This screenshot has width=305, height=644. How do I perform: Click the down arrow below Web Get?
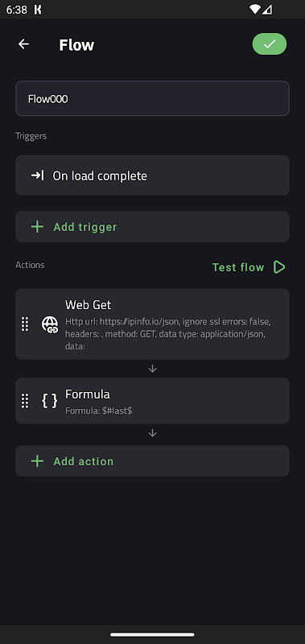pyautogui.click(x=152, y=369)
